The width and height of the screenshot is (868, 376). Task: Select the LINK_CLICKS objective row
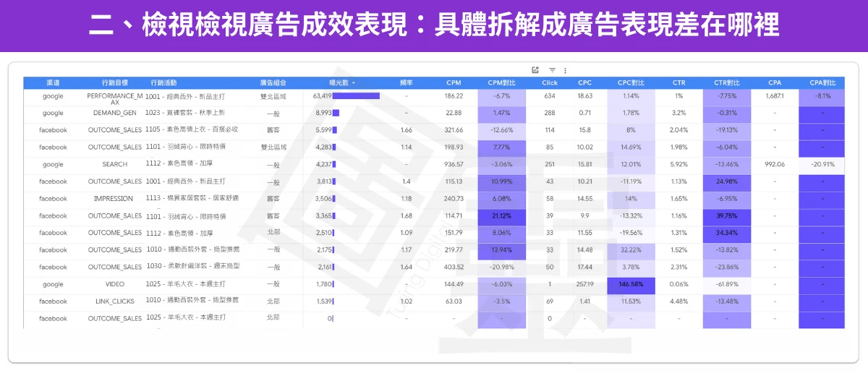click(114, 302)
